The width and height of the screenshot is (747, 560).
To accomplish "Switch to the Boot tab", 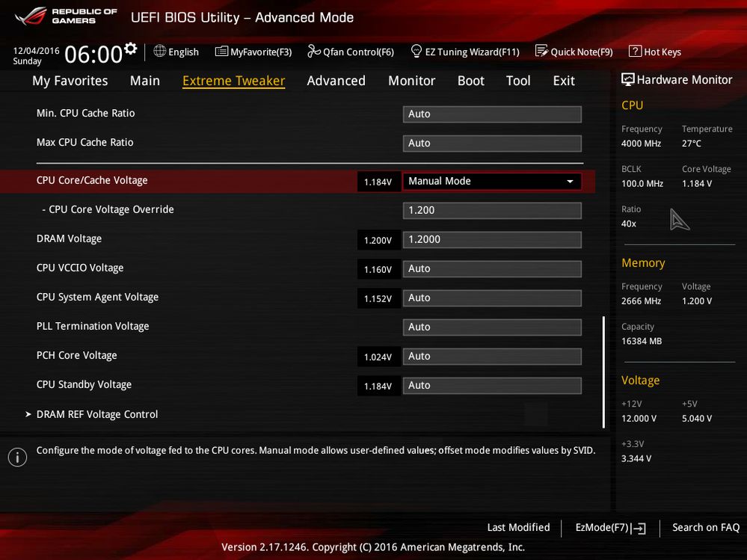I will pos(470,81).
